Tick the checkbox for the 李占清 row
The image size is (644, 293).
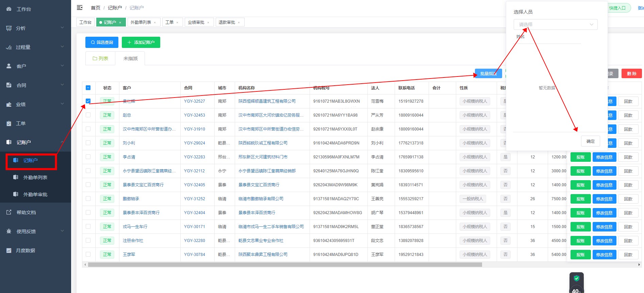[x=88, y=157]
